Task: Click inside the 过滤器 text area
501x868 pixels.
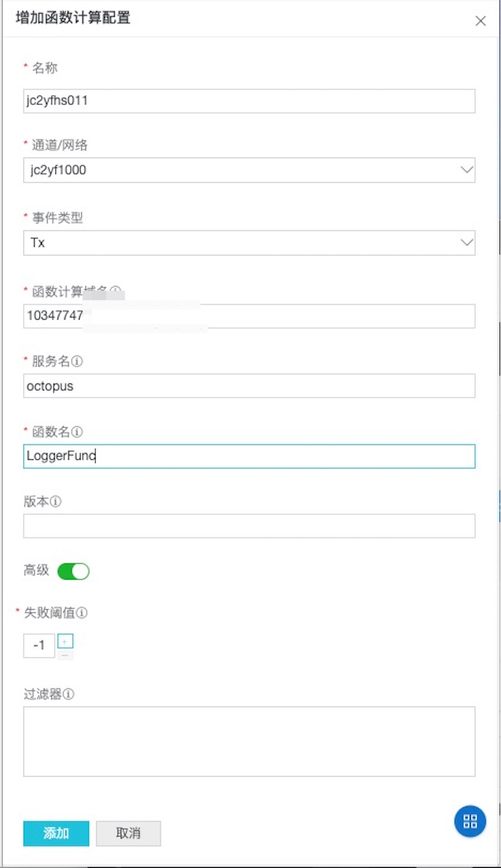Action: tap(249, 741)
